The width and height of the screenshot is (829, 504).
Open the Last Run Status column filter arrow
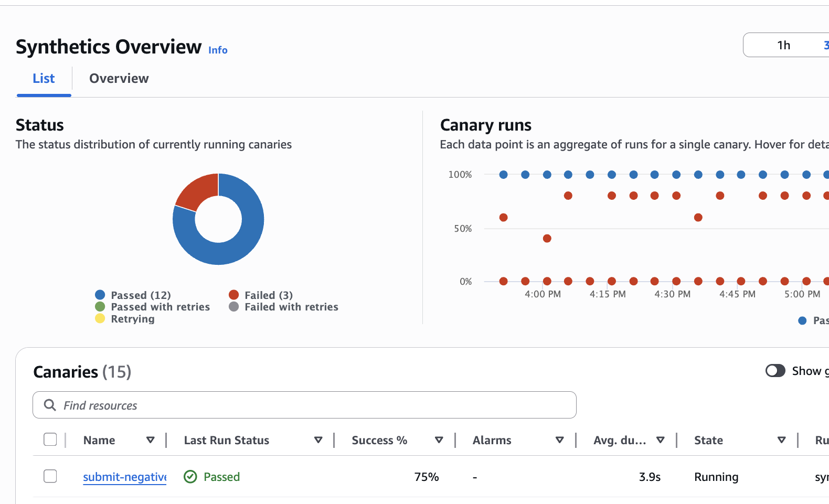pos(318,440)
